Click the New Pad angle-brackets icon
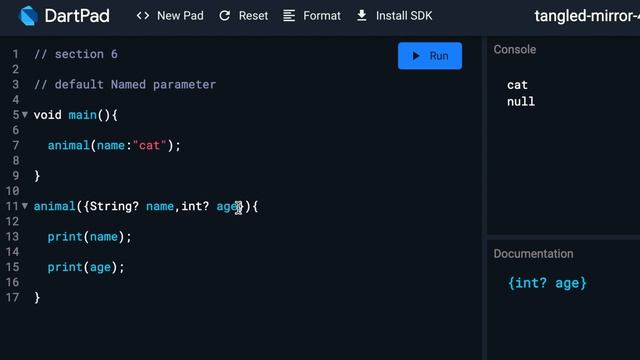This screenshot has height=360, width=640. (x=143, y=16)
